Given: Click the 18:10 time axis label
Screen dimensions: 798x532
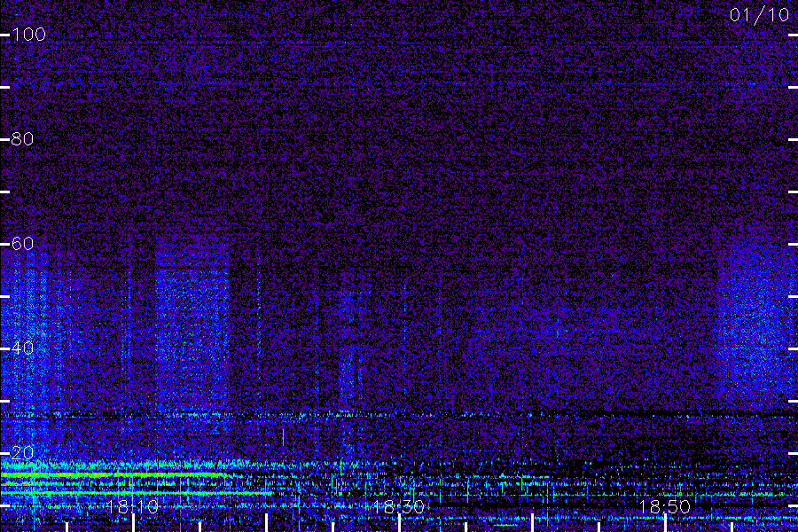Looking at the screenshot, I should click(x=133, y=506).
